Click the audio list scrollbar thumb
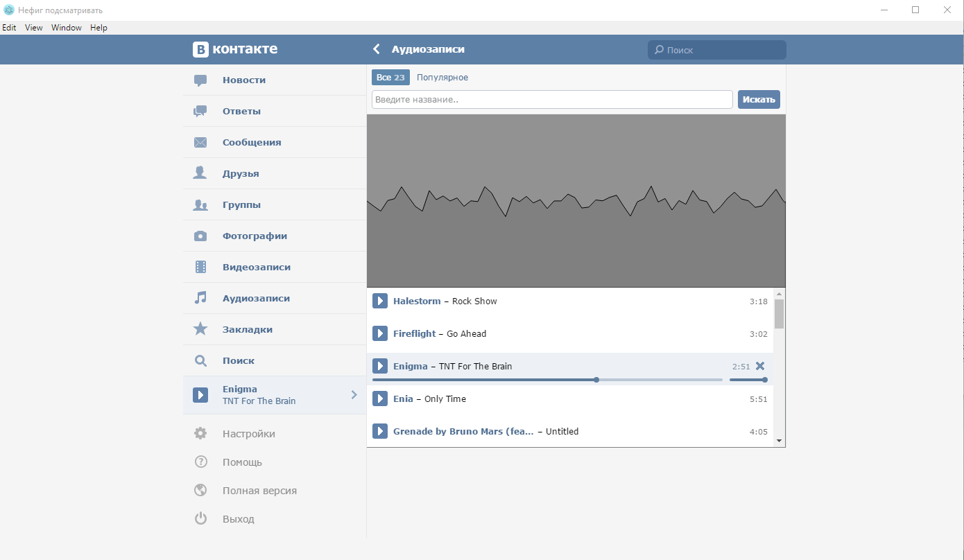The height and width of the screenshot is (560, 964). tap(780, 314)
